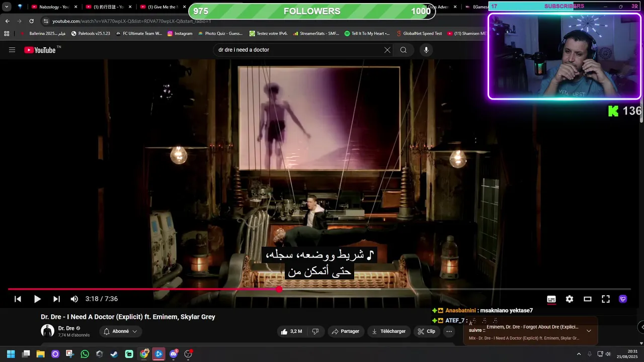This screenshot has width=644, height=362.
Task: Start voice search with the microphone
Action: pos(426,50)
